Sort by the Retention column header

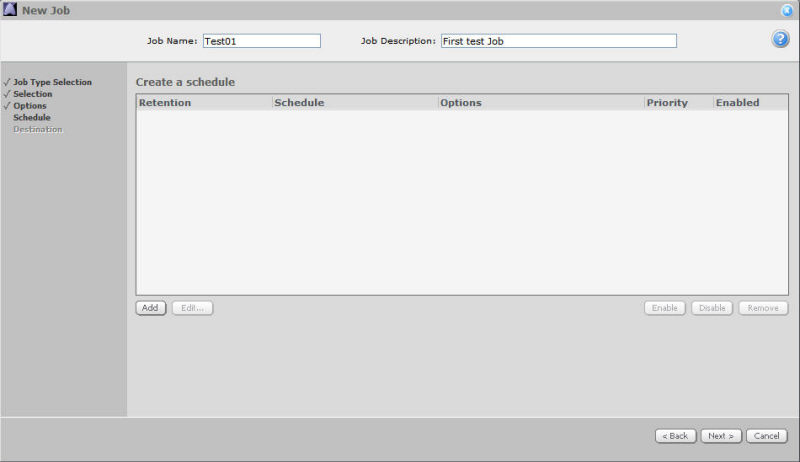tap(165, 103)
